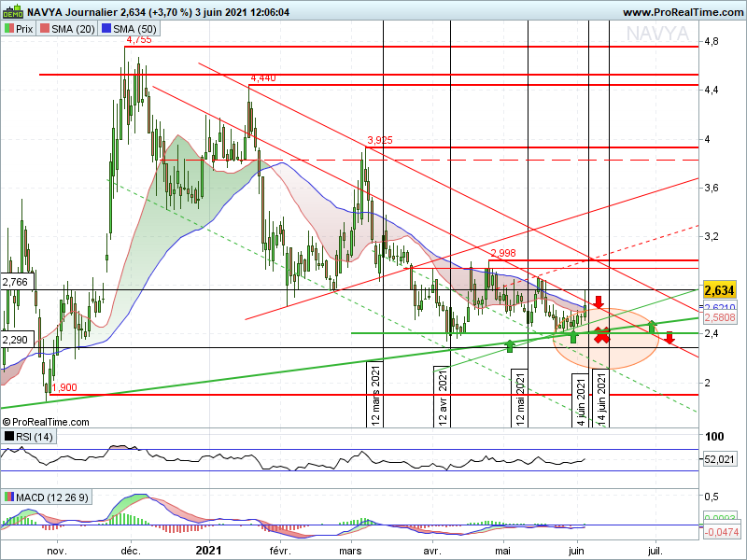Screen dimensions: 747x560
Task: Click 'déc.' on the time axis
Action: (131, 551)
